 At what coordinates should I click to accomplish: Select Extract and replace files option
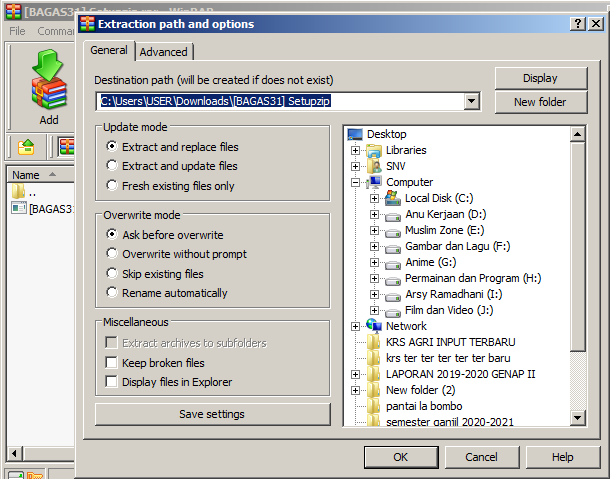tap(112, 146)
